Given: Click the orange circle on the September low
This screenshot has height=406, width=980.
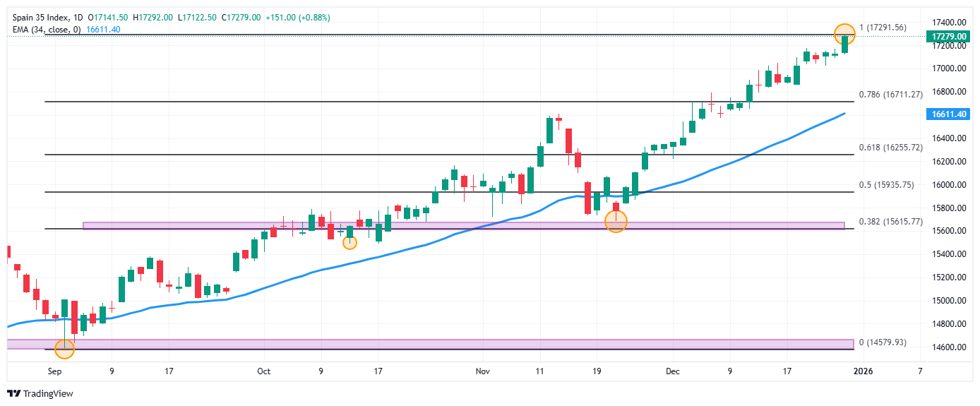Looking at the screenshot, I should 64,348.
